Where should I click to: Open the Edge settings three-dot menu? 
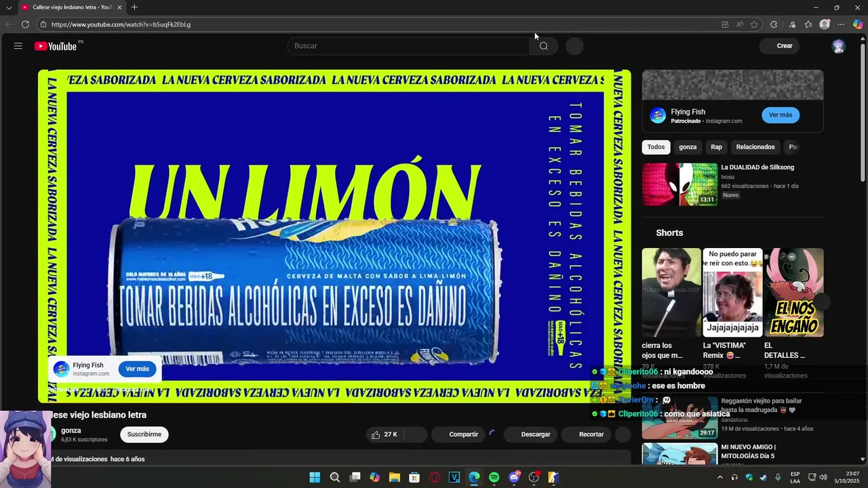click(841, 24)
